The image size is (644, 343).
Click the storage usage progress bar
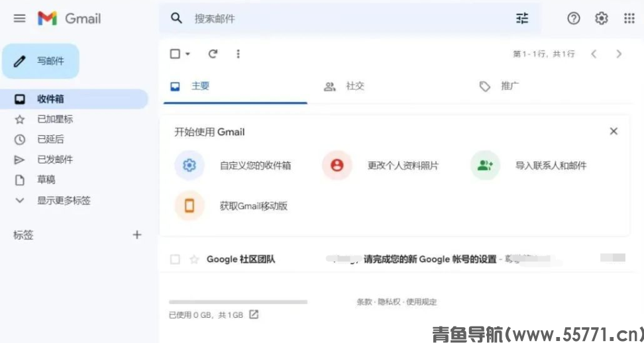(x=239, y=302)
